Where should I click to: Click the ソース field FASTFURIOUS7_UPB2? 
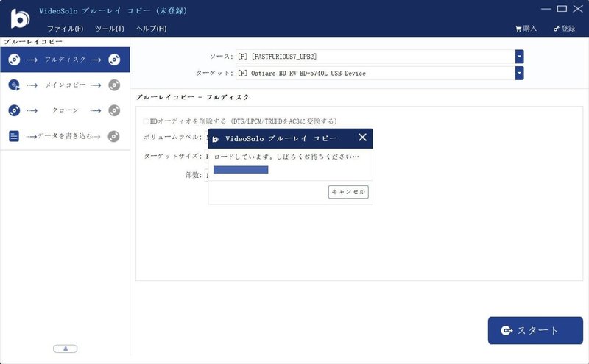click(375, 57)
